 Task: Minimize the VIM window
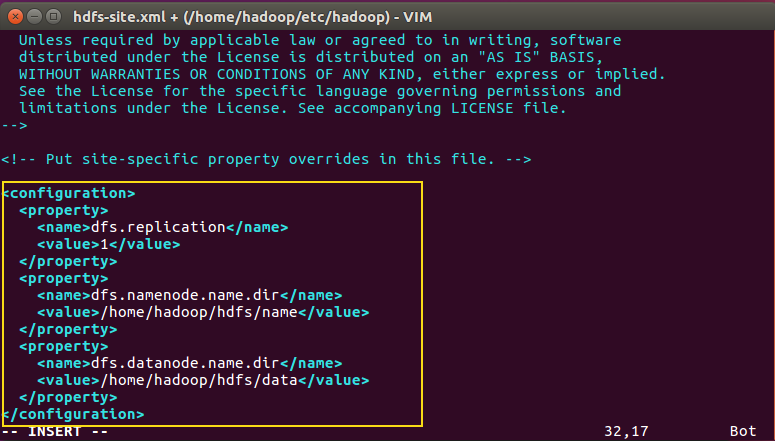(x=33, y=15)
